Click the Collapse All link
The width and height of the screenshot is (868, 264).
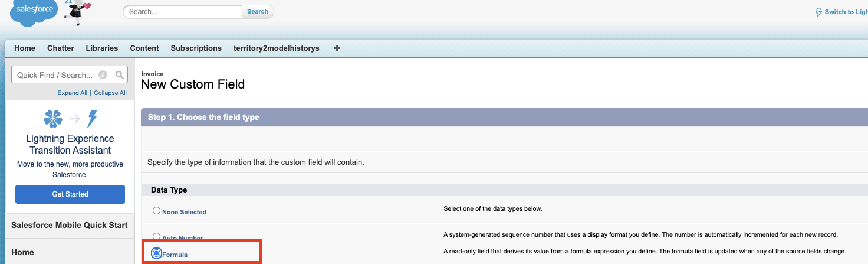coord(110,93)
